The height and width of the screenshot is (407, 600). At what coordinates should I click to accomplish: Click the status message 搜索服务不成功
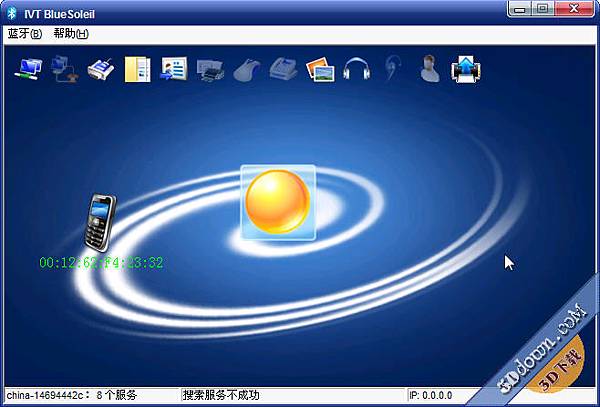click(x=221, y=395)
